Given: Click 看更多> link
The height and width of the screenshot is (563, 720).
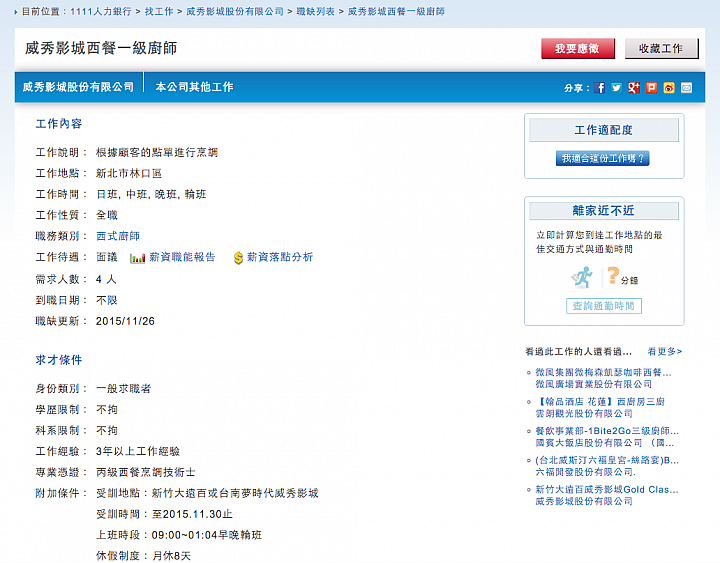Looking at the screenshot, I should [664, 352].
